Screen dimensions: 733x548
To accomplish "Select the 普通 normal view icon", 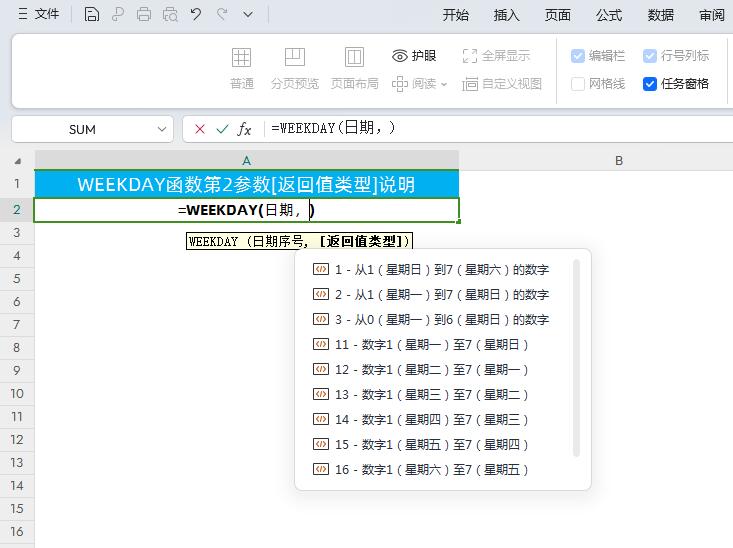I will (x=242, y=68).
